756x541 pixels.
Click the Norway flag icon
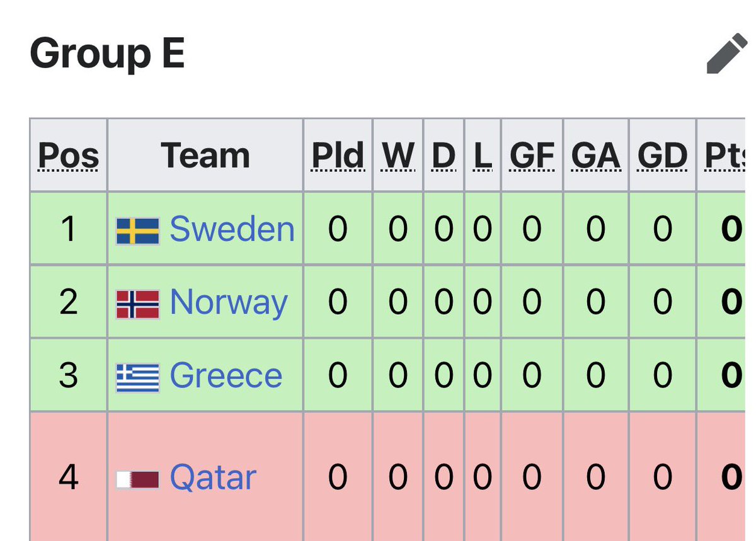[x=138, y=304]
